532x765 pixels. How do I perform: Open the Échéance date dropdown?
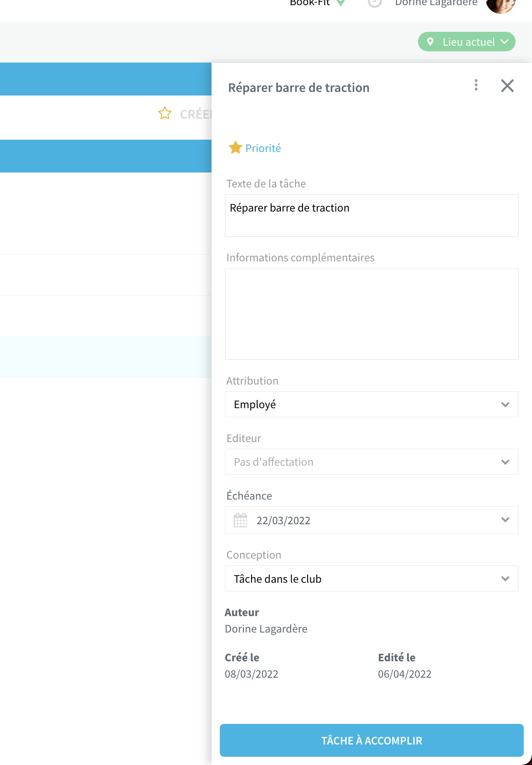[372, 520]
